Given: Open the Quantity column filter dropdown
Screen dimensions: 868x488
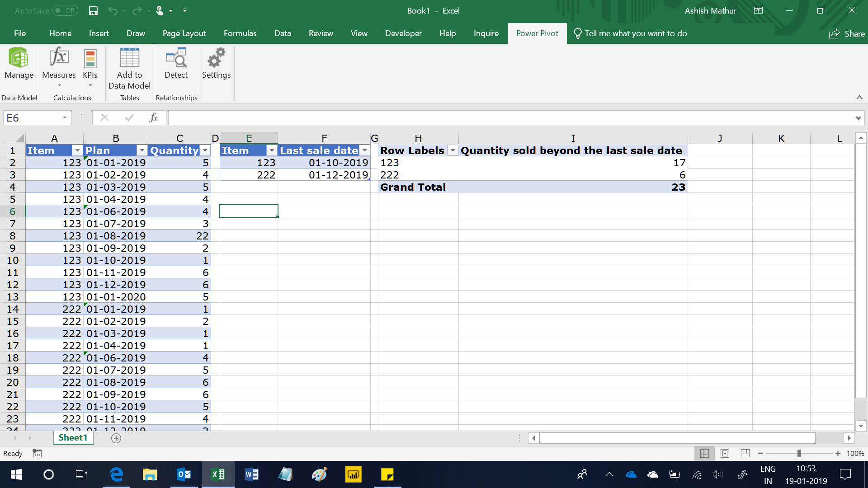Looking at the screenshot, I should coord(205,150).
